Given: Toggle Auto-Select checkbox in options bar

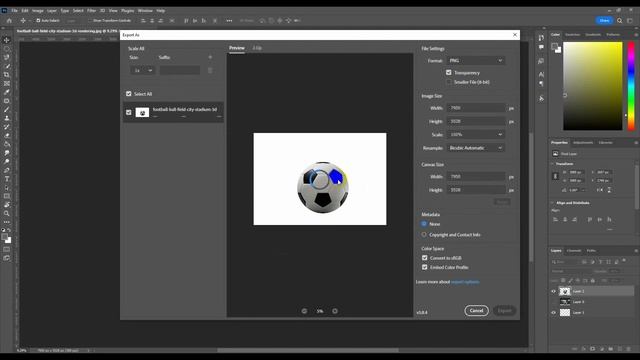Looking at the screenshot, I should click(x=38, y=20).
